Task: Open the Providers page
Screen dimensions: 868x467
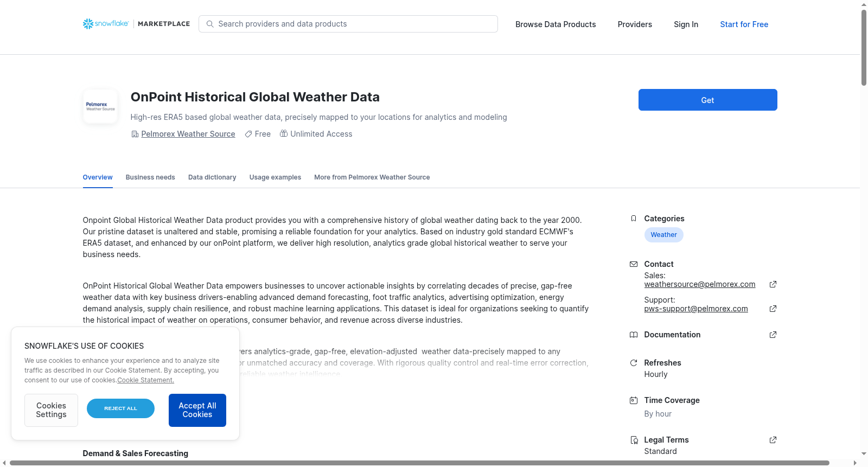Action: tap(635, 24)
